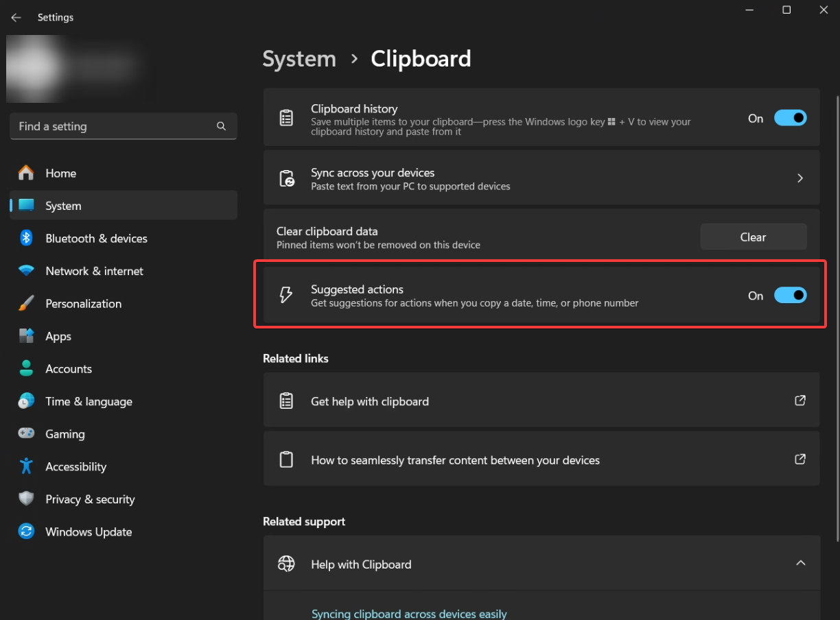
Task: Open Sync across your devices chevron
Action: point(800,178)
